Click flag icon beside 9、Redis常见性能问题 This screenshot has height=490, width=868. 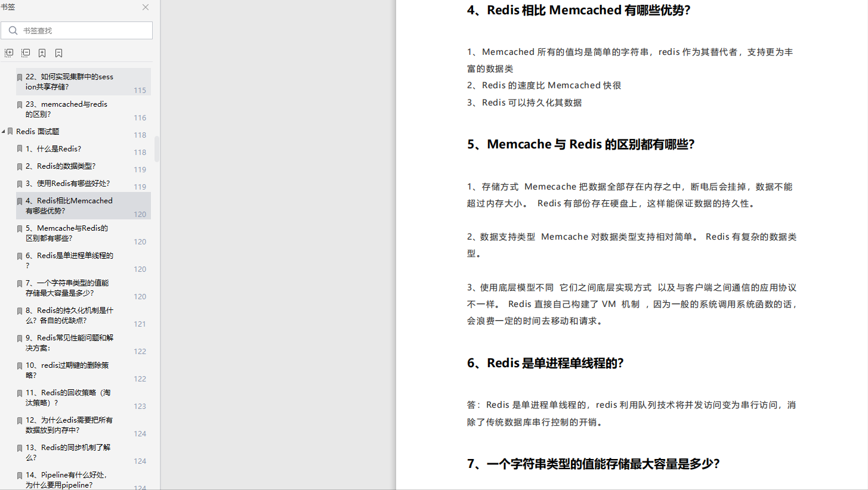pos(20,338)
